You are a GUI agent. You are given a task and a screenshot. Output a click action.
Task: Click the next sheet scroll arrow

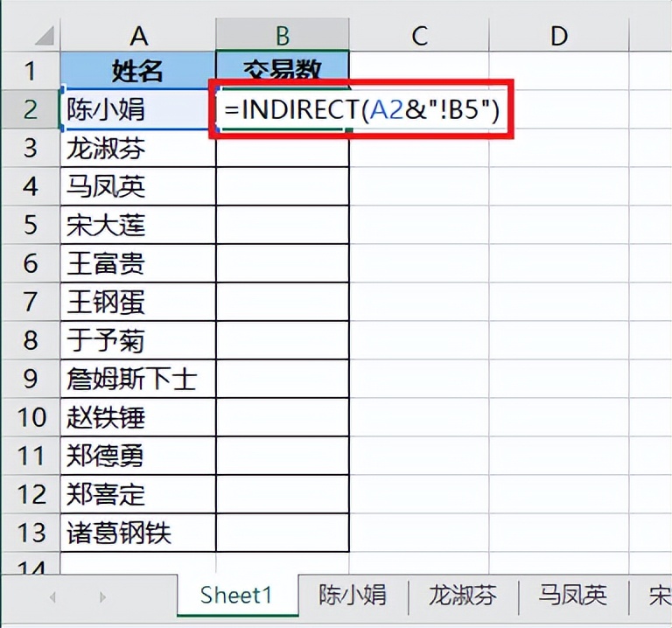point(102,597)
